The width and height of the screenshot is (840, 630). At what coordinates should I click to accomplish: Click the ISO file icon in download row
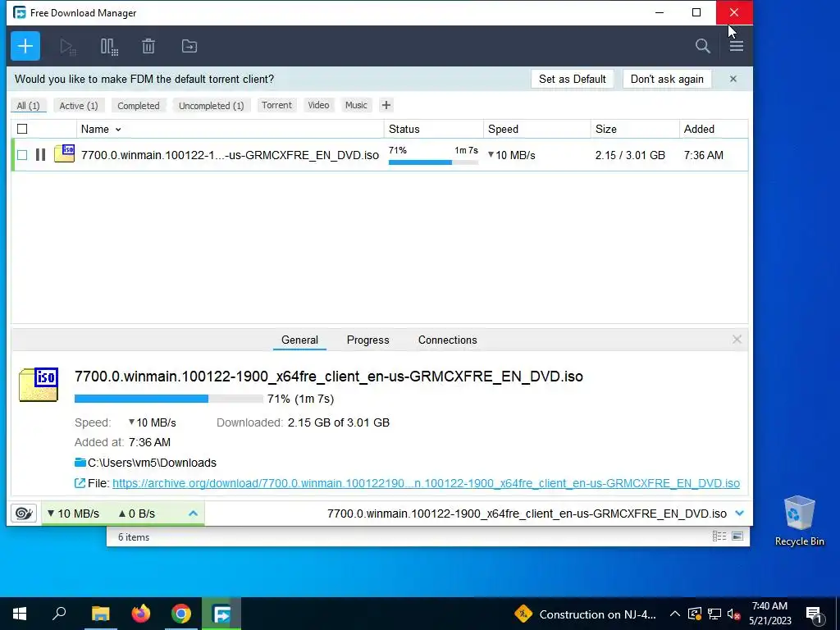coord(64,153)
